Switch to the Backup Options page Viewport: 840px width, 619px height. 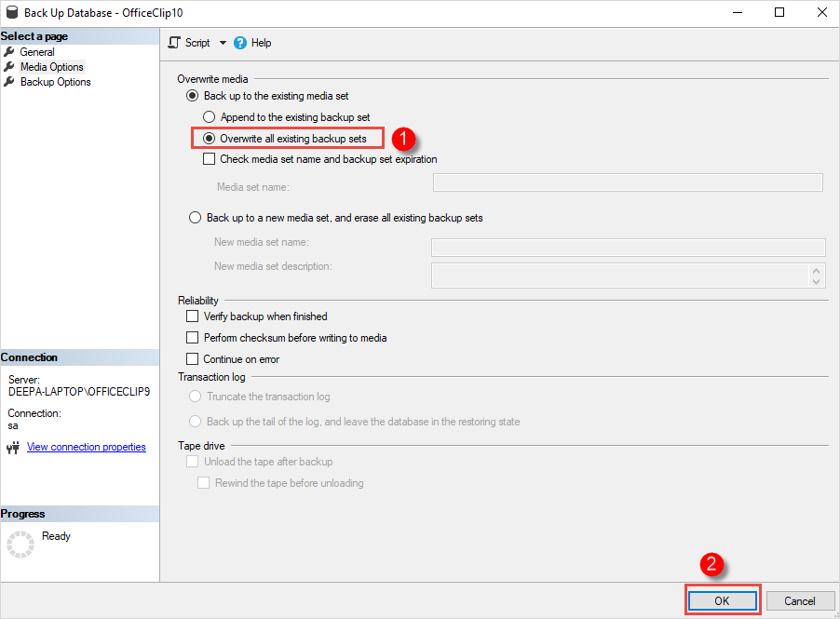pos(52,81)
